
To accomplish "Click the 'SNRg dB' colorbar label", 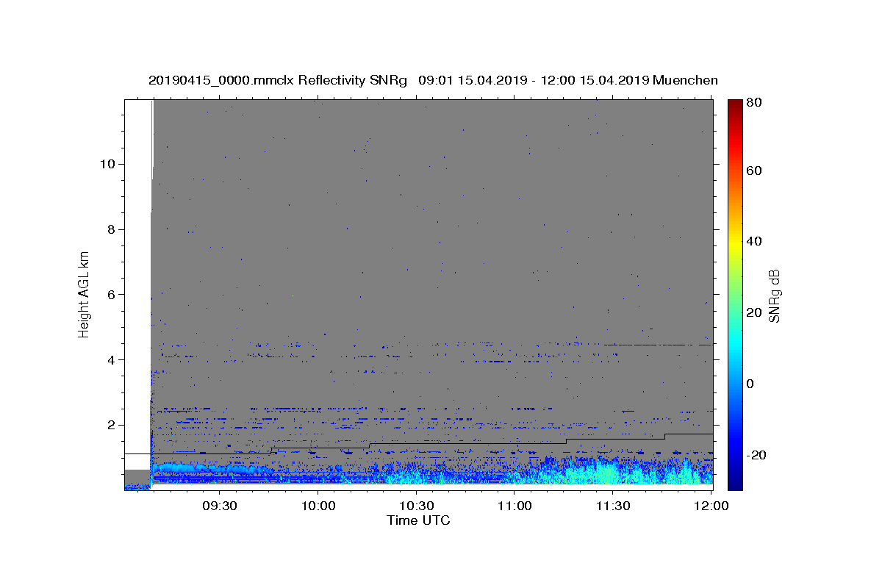I will (x=773, y=295).
